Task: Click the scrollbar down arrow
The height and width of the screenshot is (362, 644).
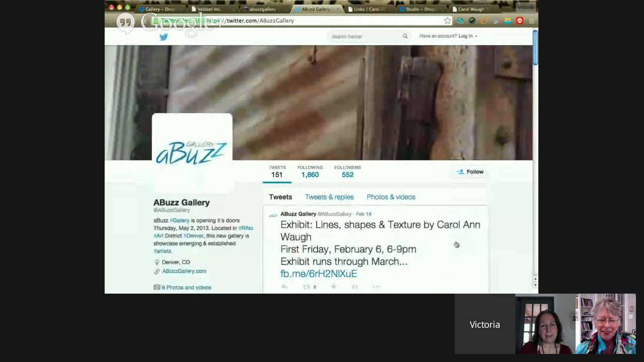Action: (535, 285)
